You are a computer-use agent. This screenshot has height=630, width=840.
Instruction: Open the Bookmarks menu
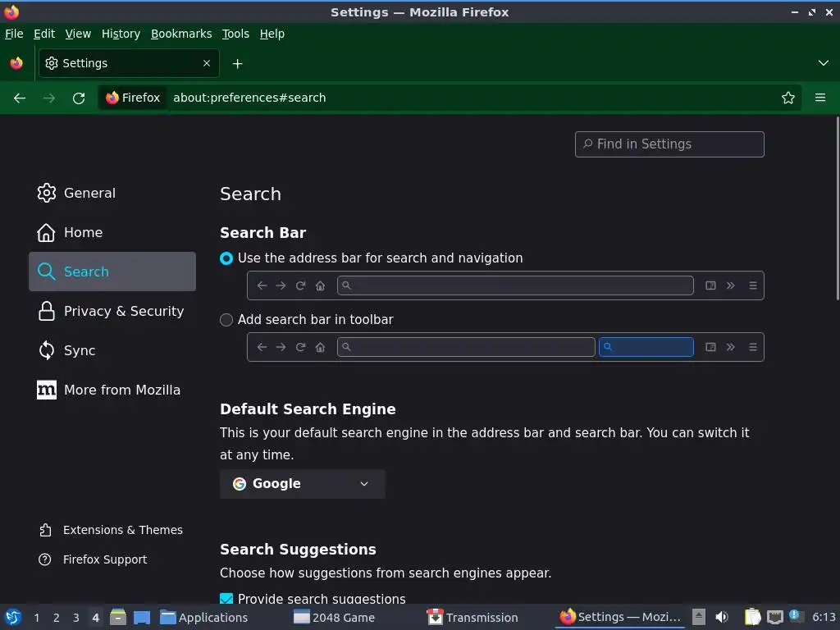point(181,34)
